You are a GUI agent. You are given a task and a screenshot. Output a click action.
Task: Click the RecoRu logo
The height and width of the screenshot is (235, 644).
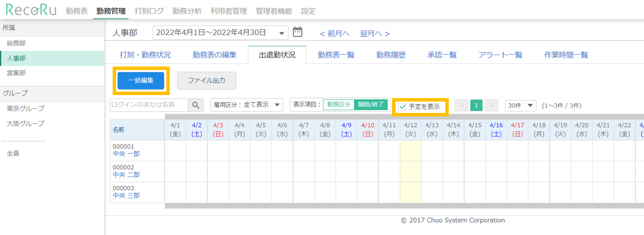point(31,10)
